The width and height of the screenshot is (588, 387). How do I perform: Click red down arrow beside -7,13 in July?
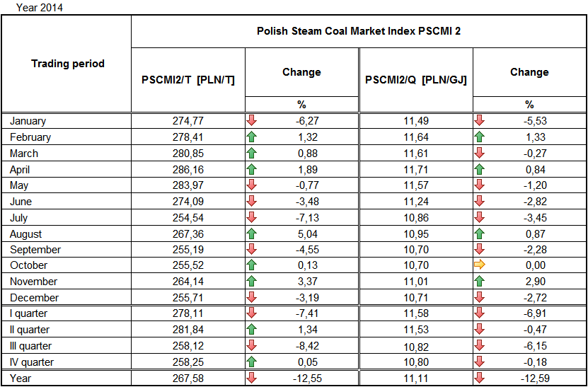(x=251, y=218)
